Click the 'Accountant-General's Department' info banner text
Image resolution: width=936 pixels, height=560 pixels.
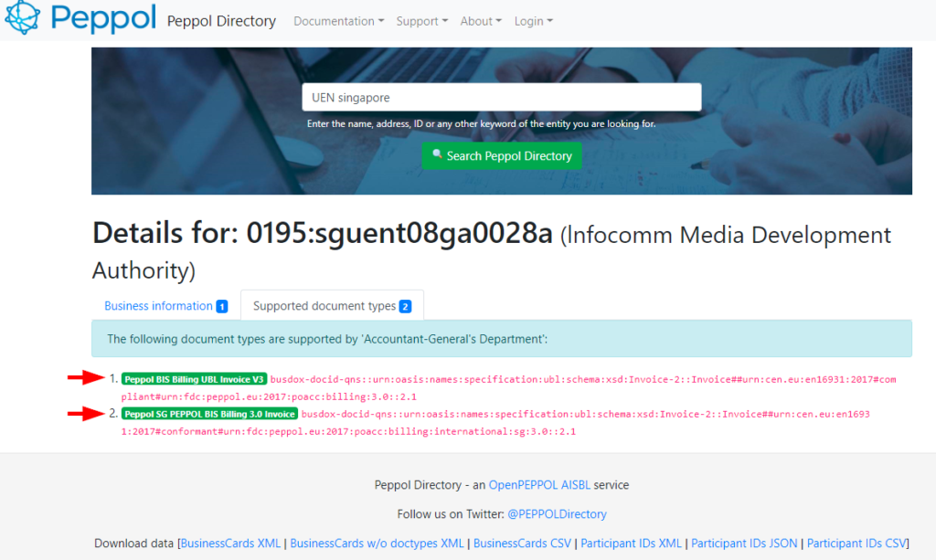[x=327, y=339]
